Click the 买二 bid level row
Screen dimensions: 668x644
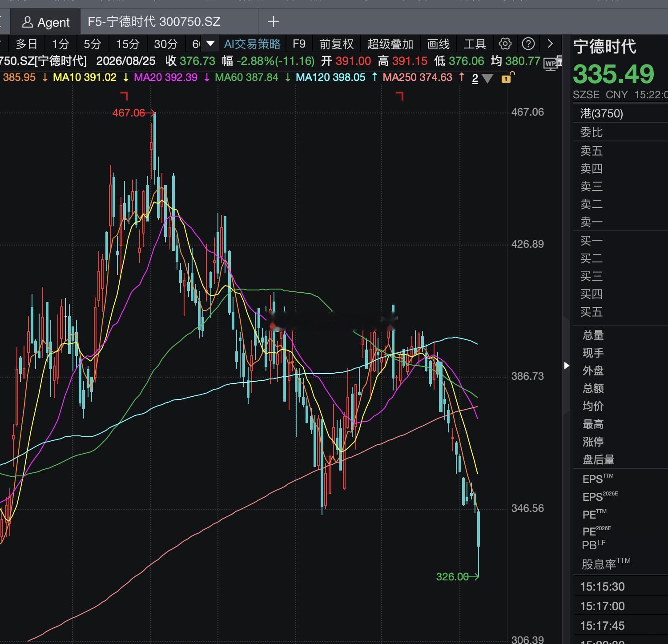[620, 258]
